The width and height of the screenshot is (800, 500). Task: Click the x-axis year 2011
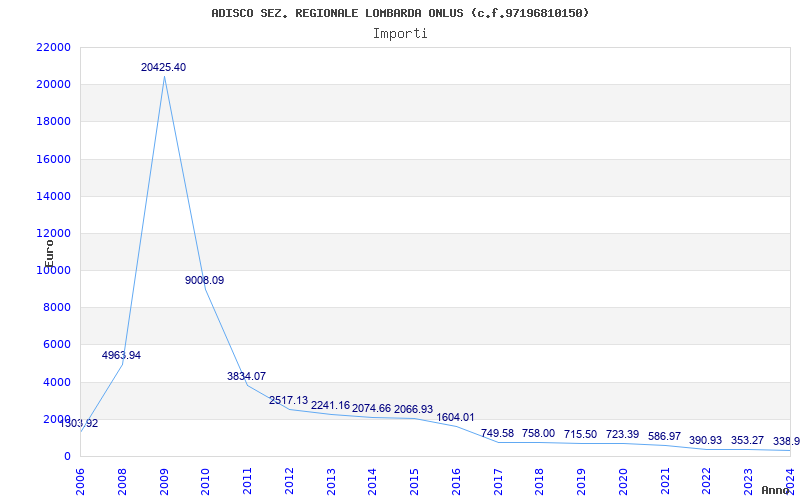point(247,481)
